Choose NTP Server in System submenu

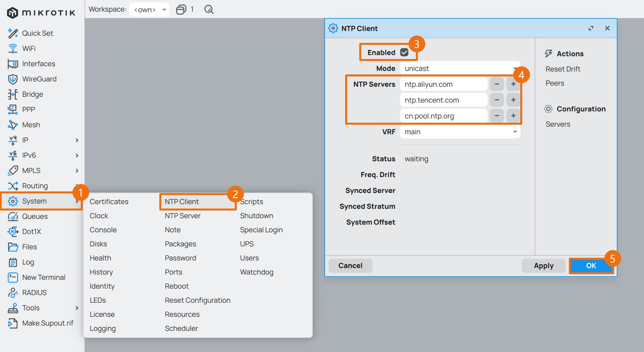click(182, 216)
